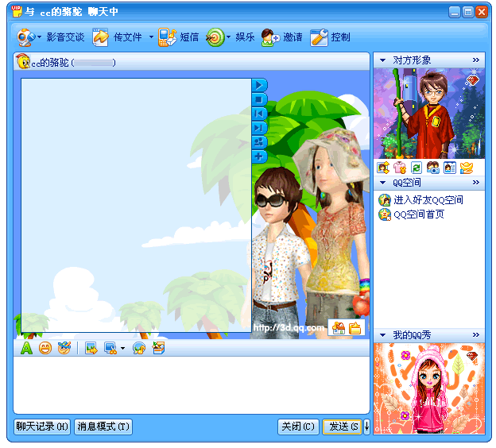Click the 邀请 invite icon
The width and height of the screenshot is (496, 448).
click(269, 37)
